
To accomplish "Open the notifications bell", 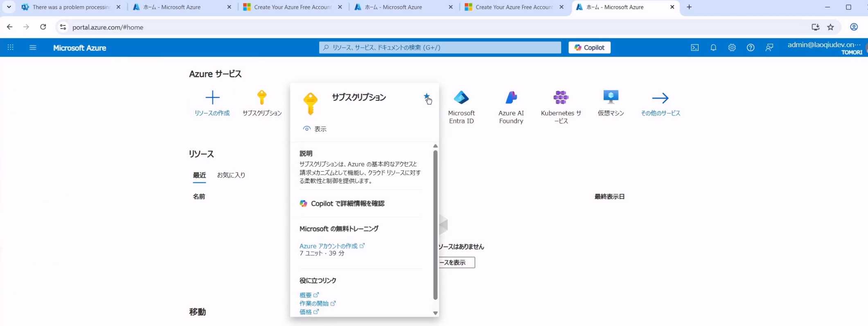I will click(x=713, y=48).
